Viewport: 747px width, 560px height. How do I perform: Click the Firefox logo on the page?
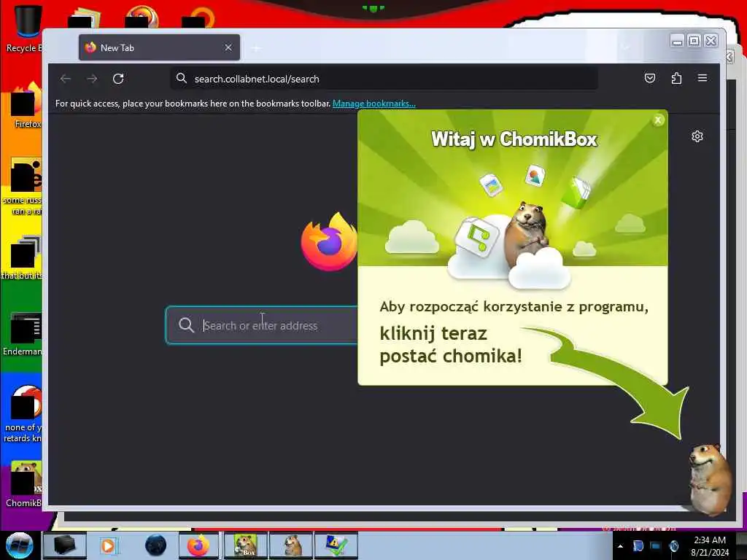point(329,242)
